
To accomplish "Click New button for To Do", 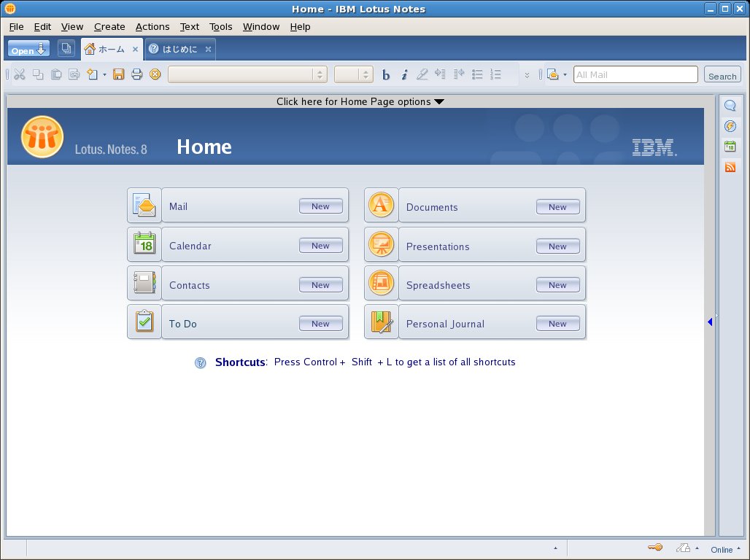I will click(320, 323).
